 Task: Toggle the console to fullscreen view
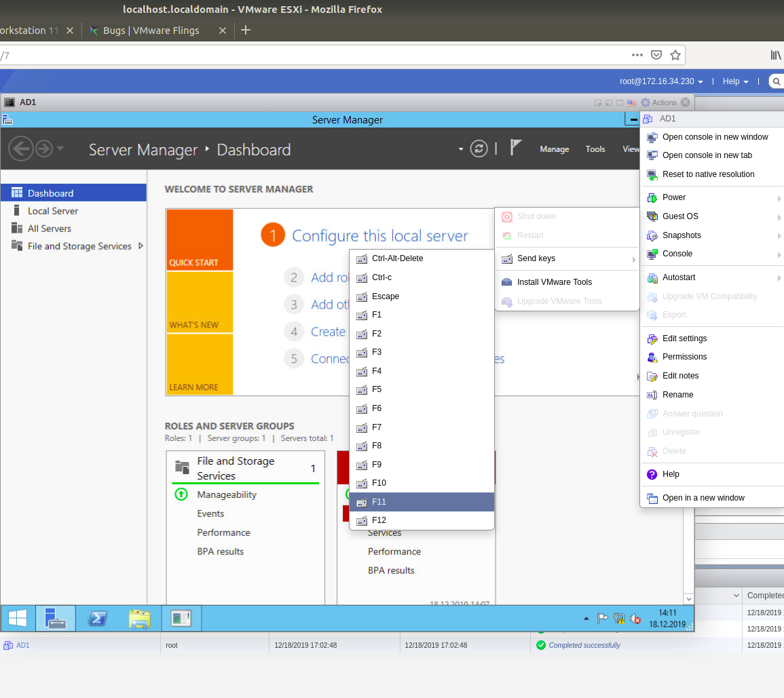pyautogui.click(x=619, y=102)
